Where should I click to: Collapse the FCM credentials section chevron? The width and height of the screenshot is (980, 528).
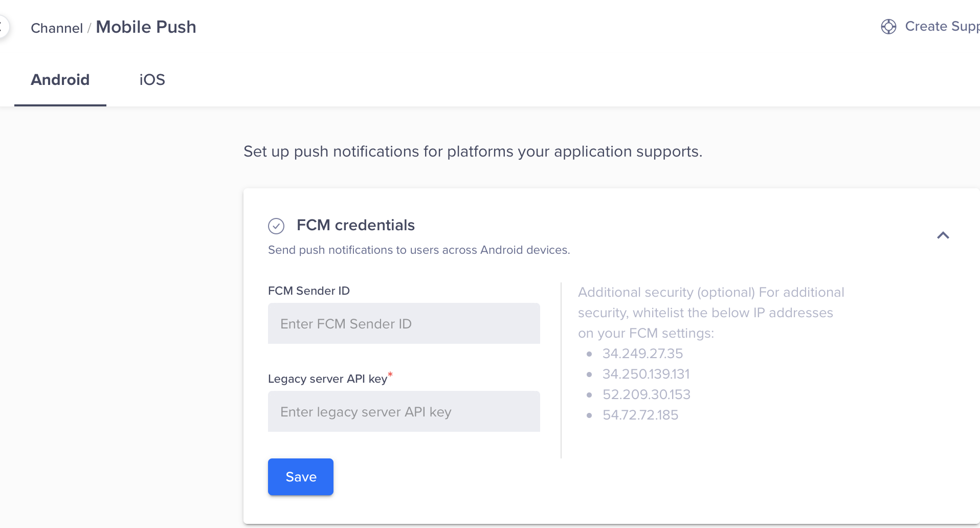pos(943,235)
